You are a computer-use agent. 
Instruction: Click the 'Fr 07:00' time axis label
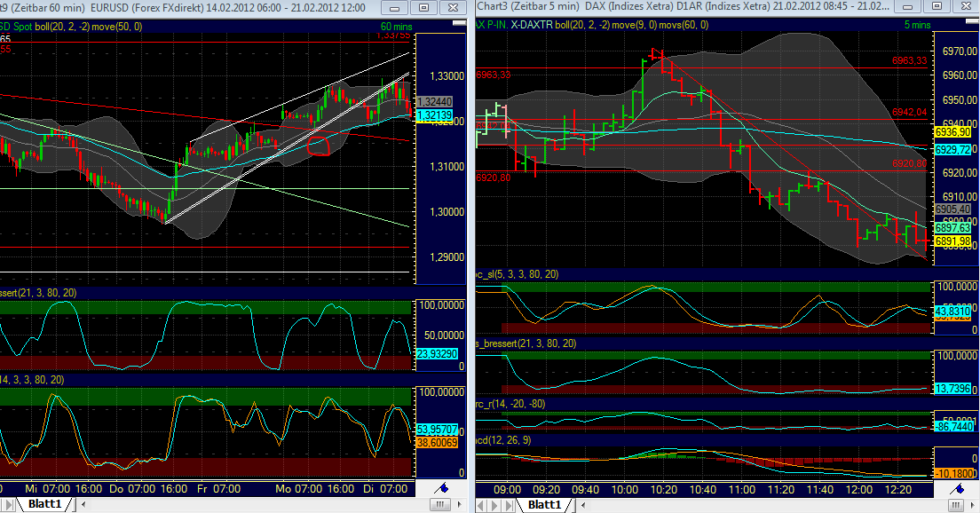pos(218,489)
